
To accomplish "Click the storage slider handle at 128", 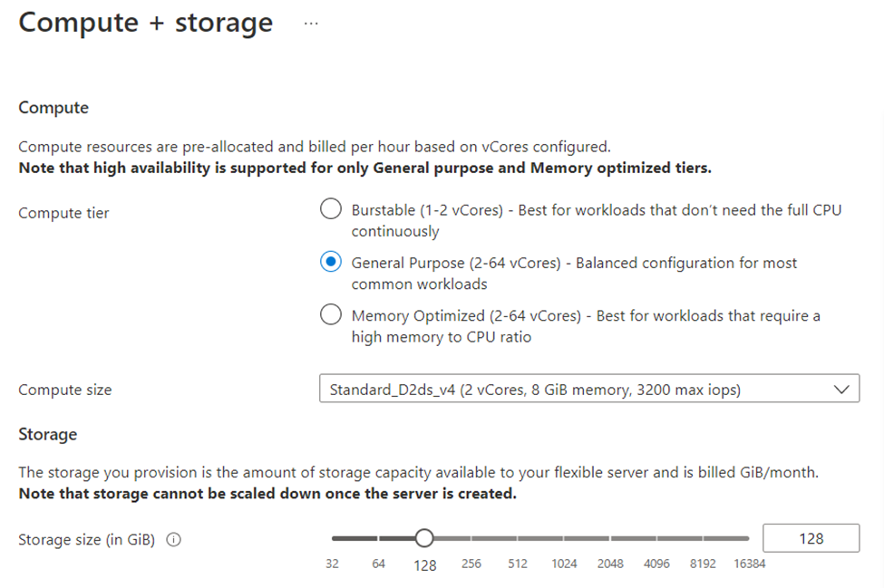I will click(x=423, y=538).
